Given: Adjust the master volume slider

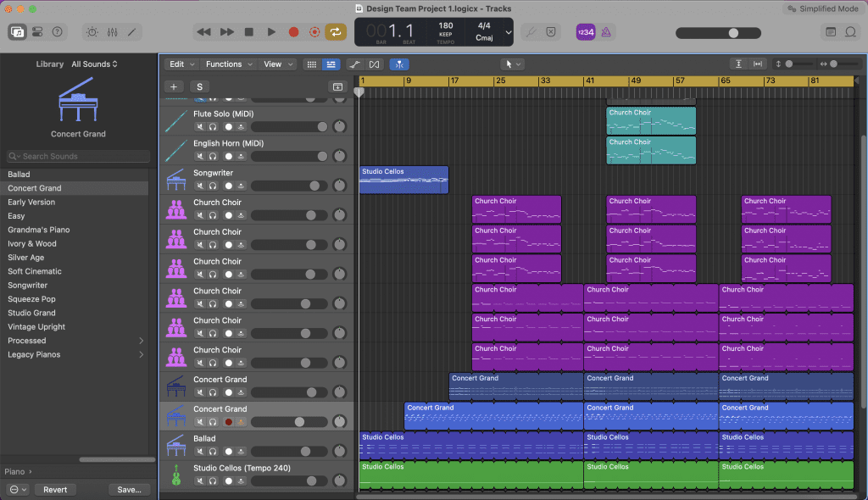Looking at the screenshot, I should (x=733, y=33).
